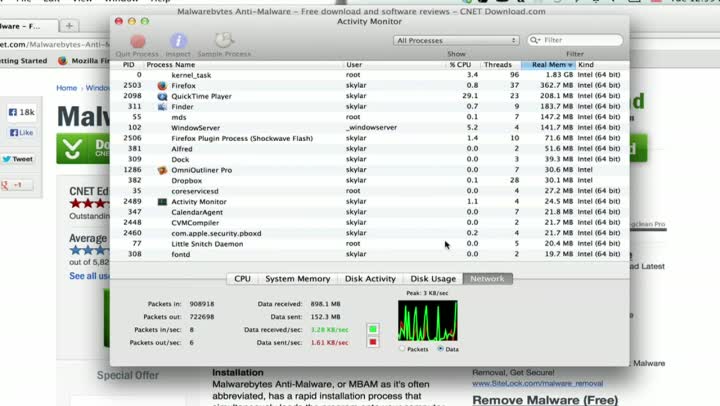Screen dimensions: 720x406
Task: Open the All Processes dropdown
Action: (x=456, y=40)
